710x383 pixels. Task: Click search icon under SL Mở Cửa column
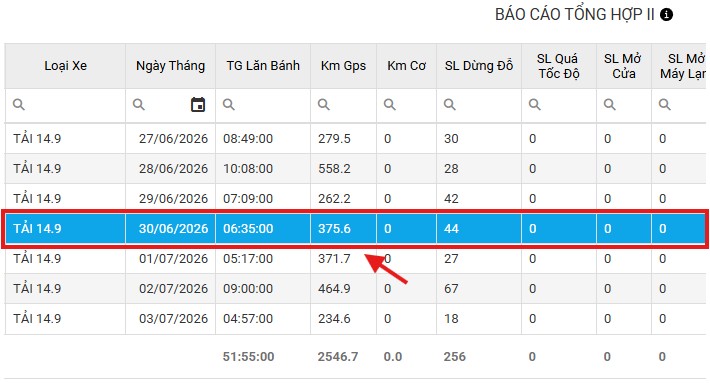[x=609, y=105]
